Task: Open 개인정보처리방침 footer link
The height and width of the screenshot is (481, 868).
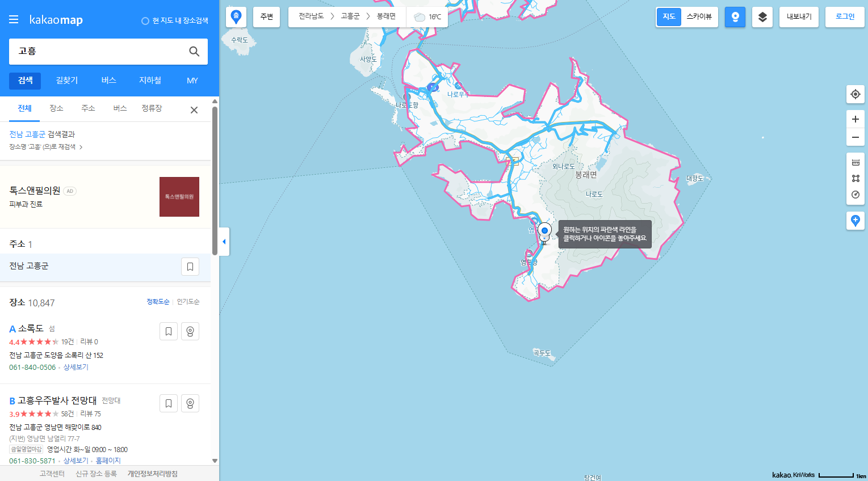Action: pos(152,474)
